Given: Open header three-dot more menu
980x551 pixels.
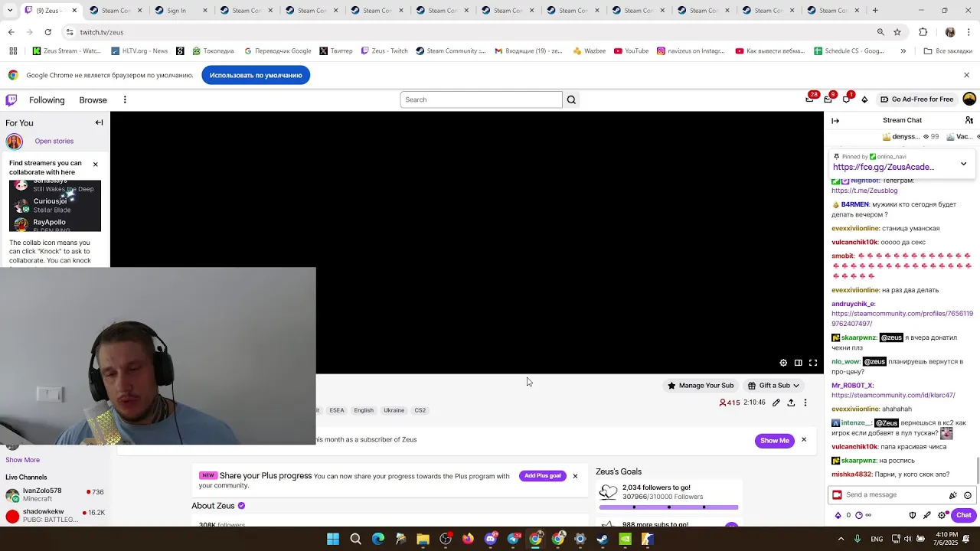Looking at the screenshot, I should click(x=125, y=99).
